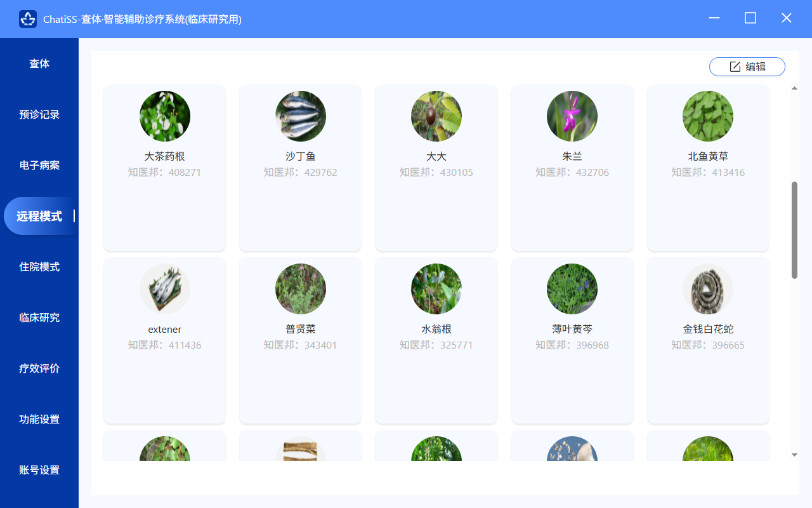Open the 临床研究 sidebar tab
Image resolution: width=812 pixels, height=508 pixels.
pos(39,317)
